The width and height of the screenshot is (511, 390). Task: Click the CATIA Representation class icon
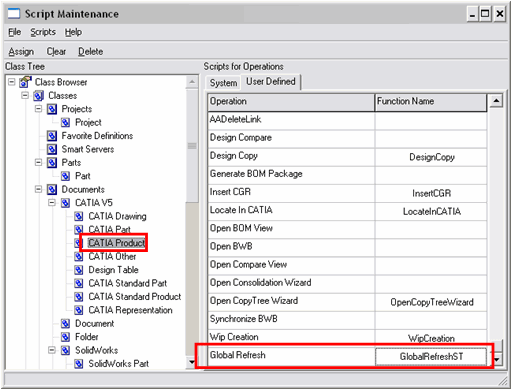pos(79,310)
